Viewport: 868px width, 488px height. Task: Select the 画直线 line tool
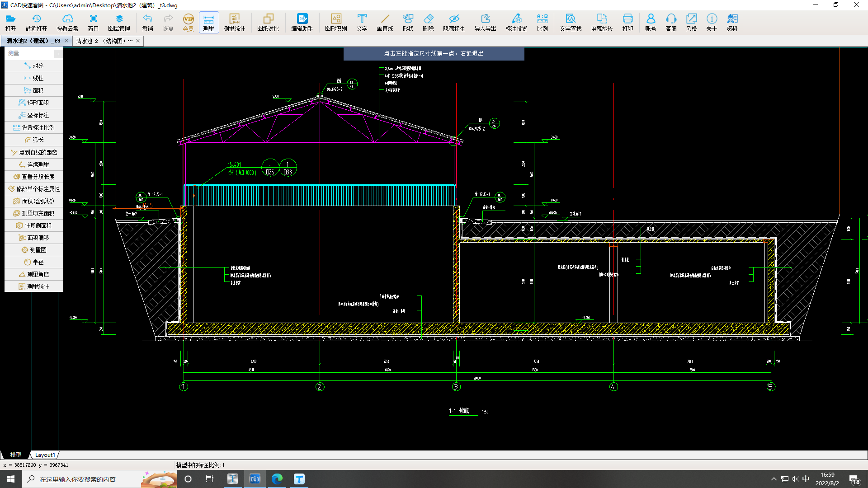point(385,23)
